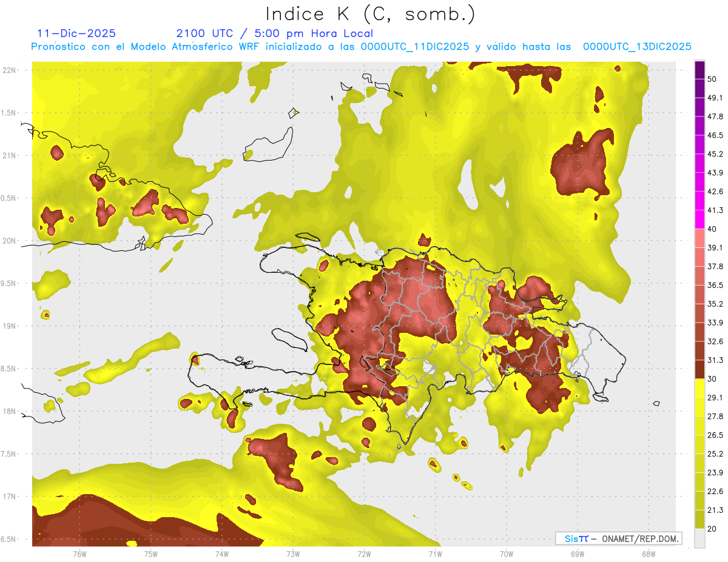Click the '49.1' legend value

coord(715,98)
